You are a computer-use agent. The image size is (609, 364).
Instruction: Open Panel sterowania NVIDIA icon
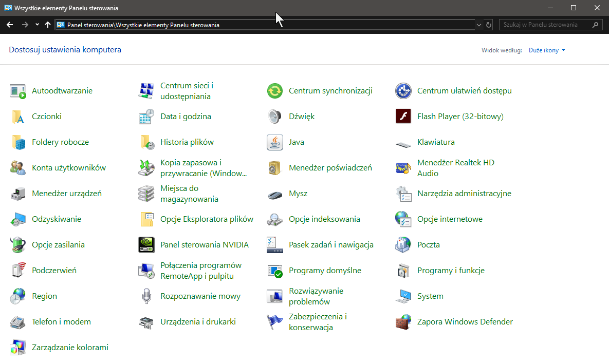tap(146, 245)
